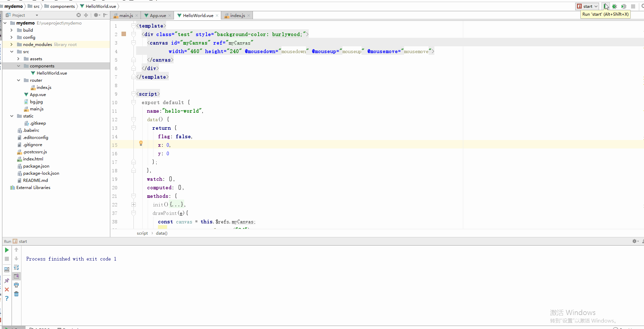Image resolution: width=644 pixels, height=329 pixels.
Task: Toggle scroll to end in console
Action: pyautogui.click(x=16, y=276)
